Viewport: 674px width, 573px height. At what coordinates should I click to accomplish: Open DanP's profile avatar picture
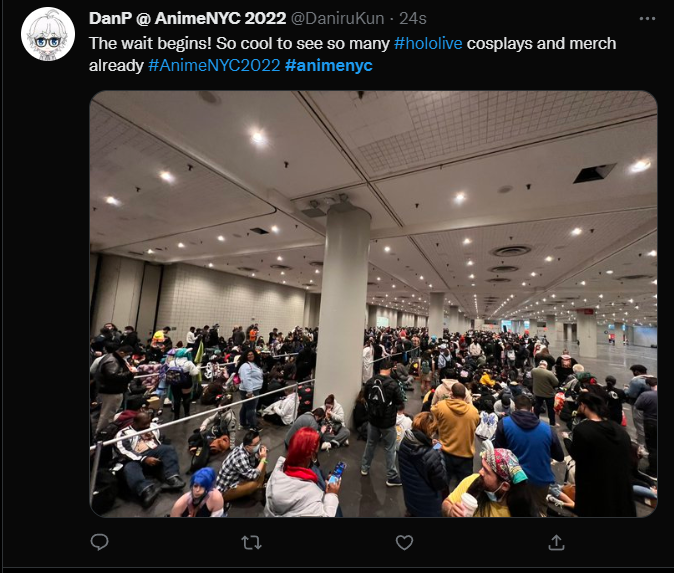[48, 34]
